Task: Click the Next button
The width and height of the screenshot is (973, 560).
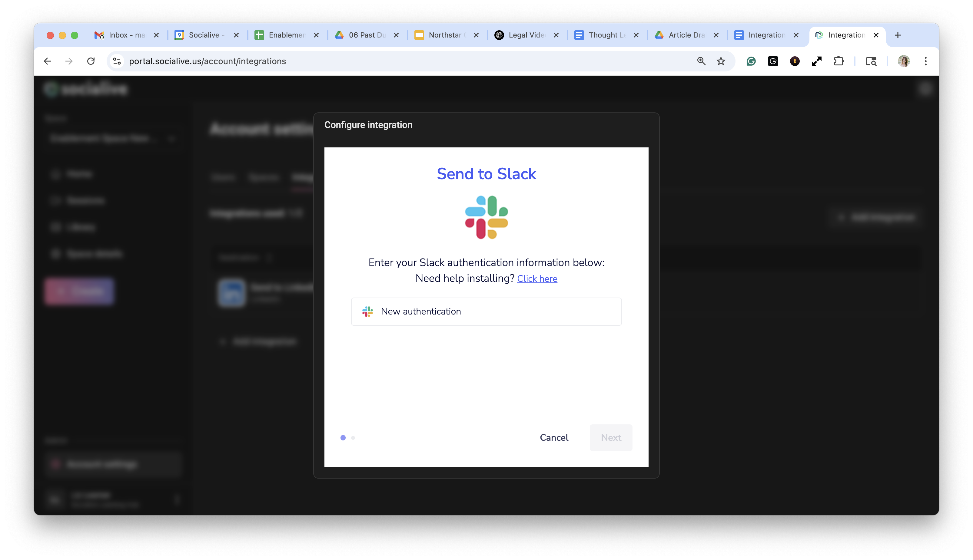Action: (x=611, y=438)
